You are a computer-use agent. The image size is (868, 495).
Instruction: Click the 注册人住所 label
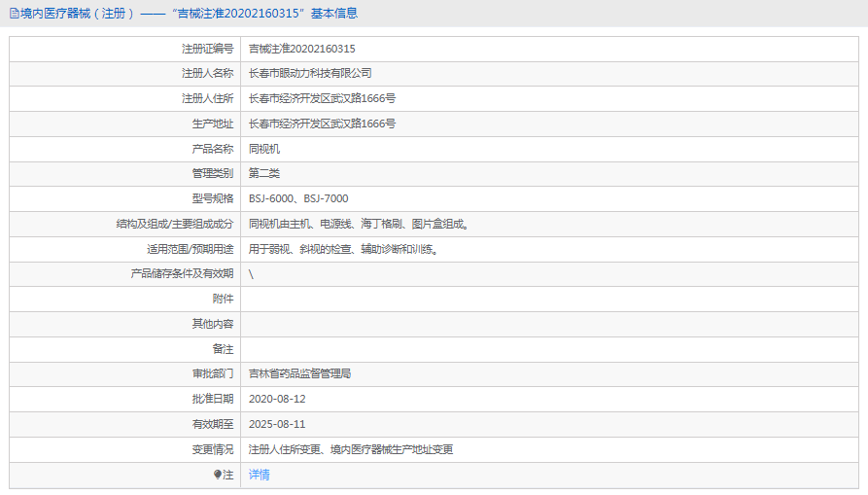208,98
